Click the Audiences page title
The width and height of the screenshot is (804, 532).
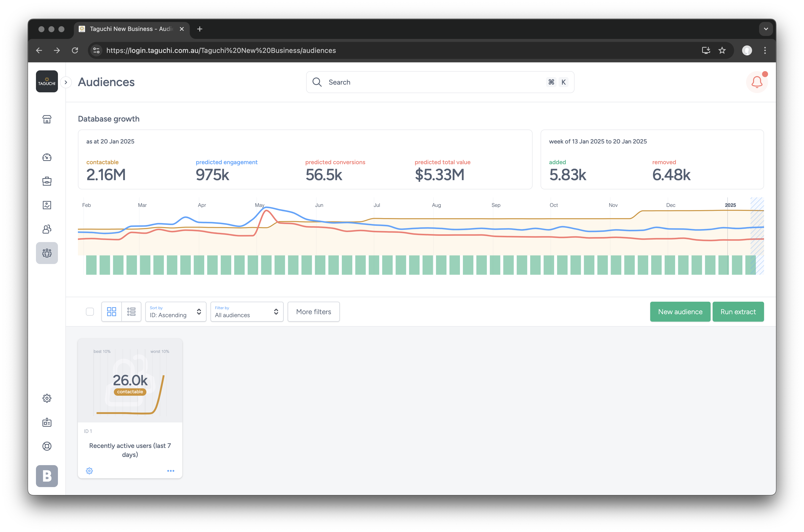(x=106, y=82)
